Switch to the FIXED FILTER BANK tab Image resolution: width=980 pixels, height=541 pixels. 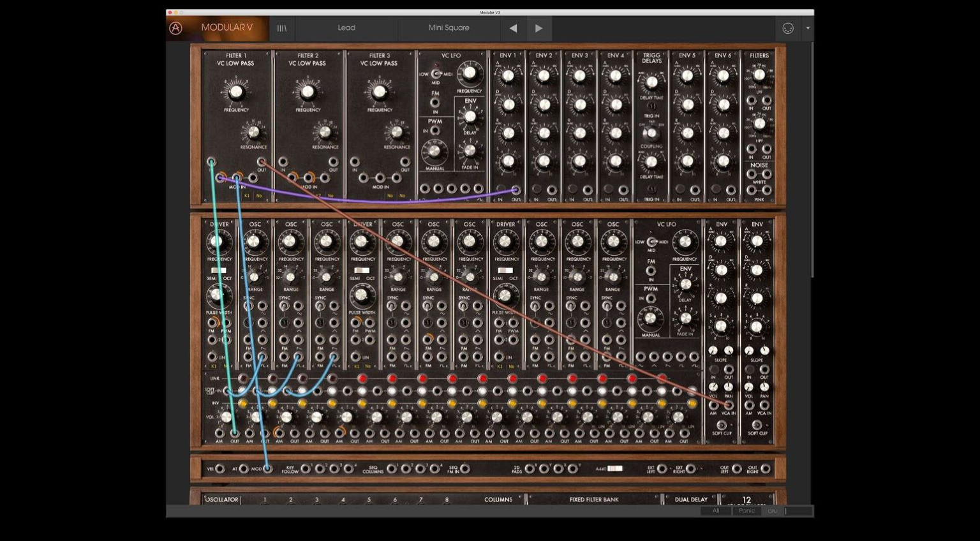[x=595, y=500]
